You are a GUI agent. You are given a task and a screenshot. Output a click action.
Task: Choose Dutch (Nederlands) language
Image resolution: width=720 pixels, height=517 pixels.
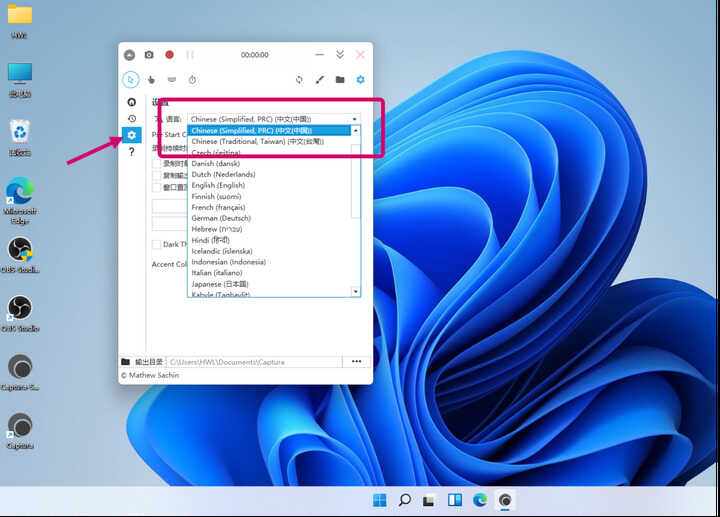pyautogui.click(x=269, y=174)
